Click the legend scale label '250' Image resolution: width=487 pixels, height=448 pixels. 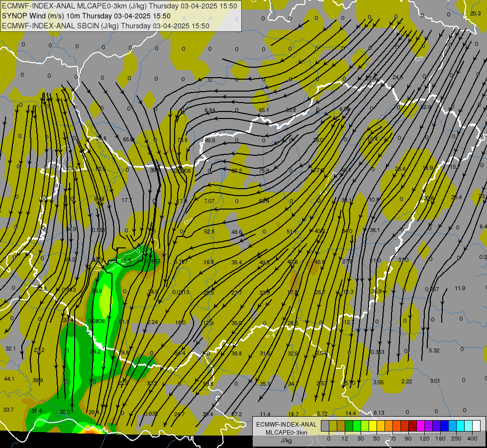tap(456, 439)
